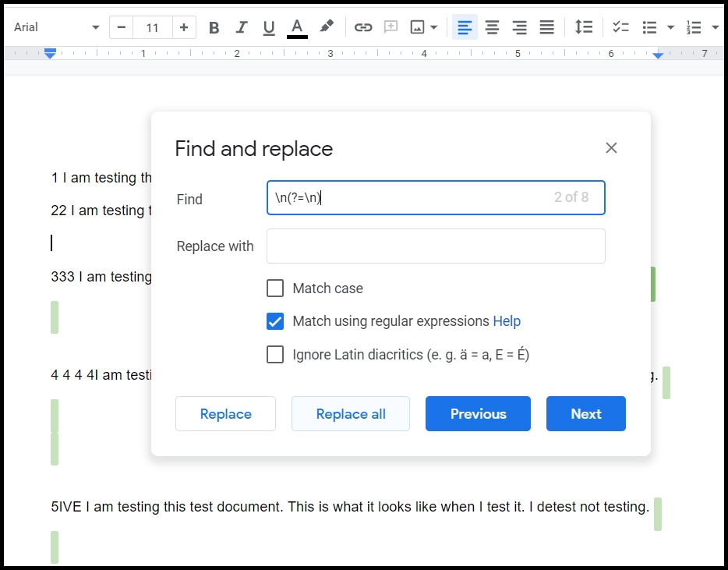The image size is (728, 570).
Task: Add a comment using the toolbar icon
Action: [x=390, y=27]
